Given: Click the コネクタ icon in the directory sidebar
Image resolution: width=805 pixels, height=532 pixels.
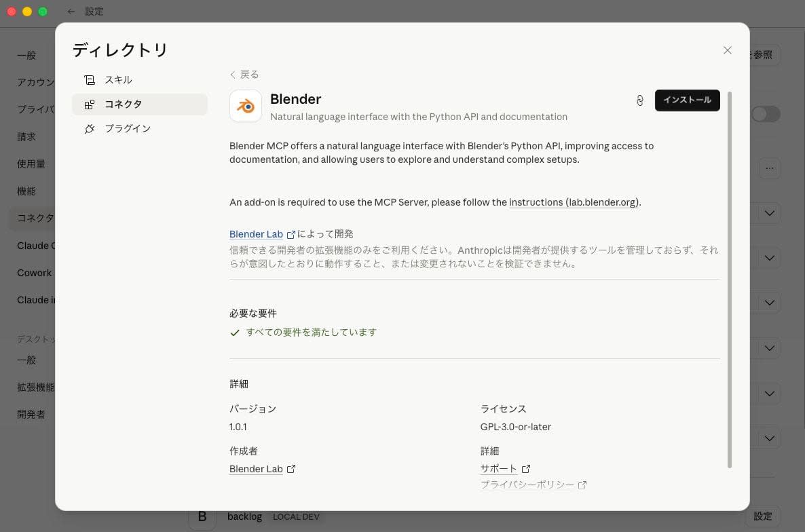Looking at the screenshot, I should pos(90,104).
